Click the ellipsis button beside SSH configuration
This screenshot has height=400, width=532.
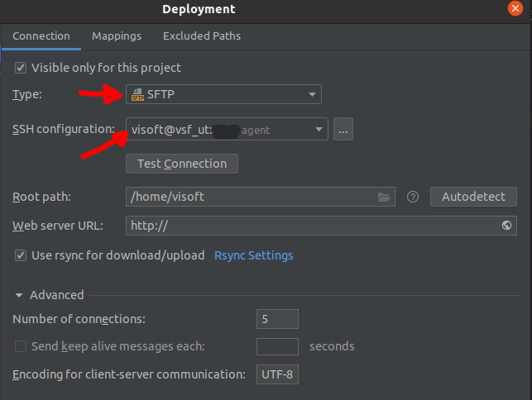[x=343, y=130]
